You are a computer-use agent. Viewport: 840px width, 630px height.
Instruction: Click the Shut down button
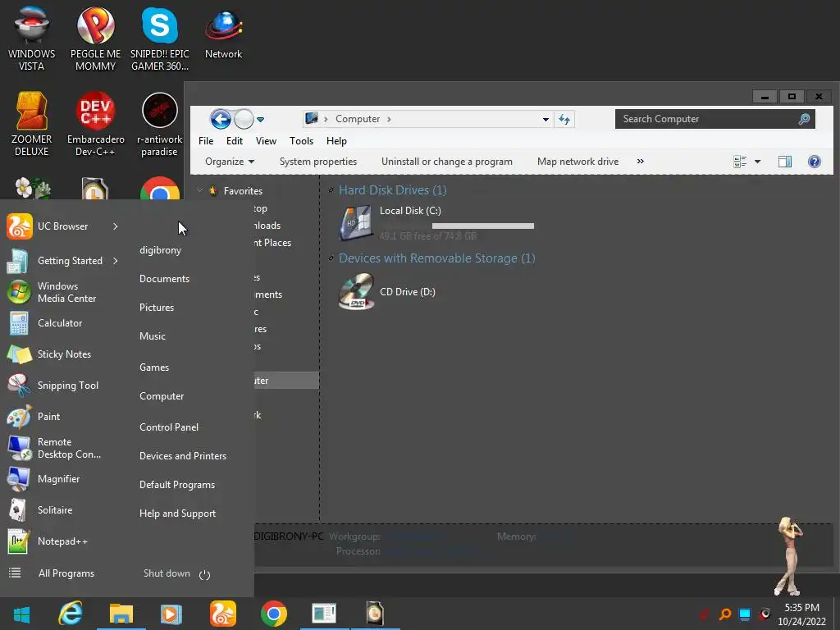[167, 573]
